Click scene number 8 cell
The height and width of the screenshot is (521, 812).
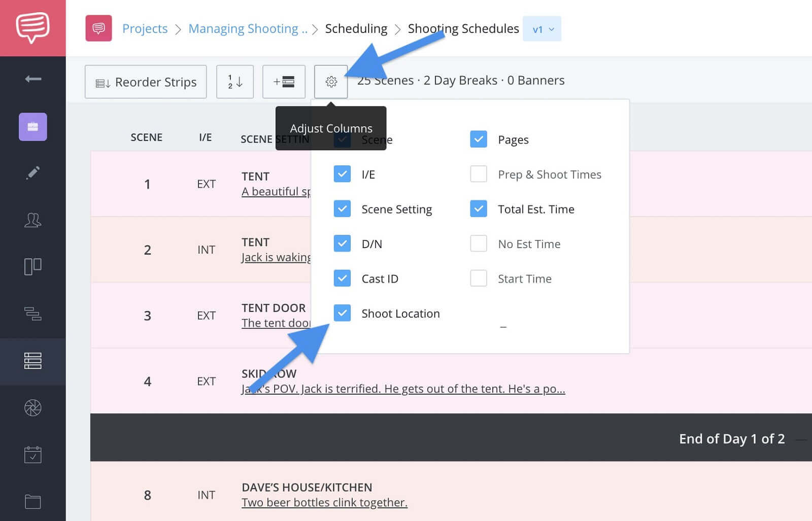147,495
